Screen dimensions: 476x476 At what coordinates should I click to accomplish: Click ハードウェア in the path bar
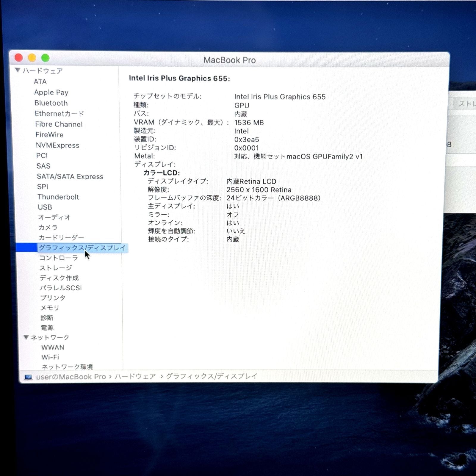[x=135, y=376]
